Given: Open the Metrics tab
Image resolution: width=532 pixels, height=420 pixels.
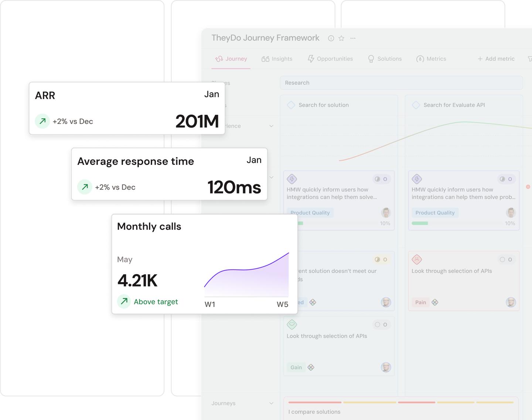Looking at the screenshot, I should (431, 59).
